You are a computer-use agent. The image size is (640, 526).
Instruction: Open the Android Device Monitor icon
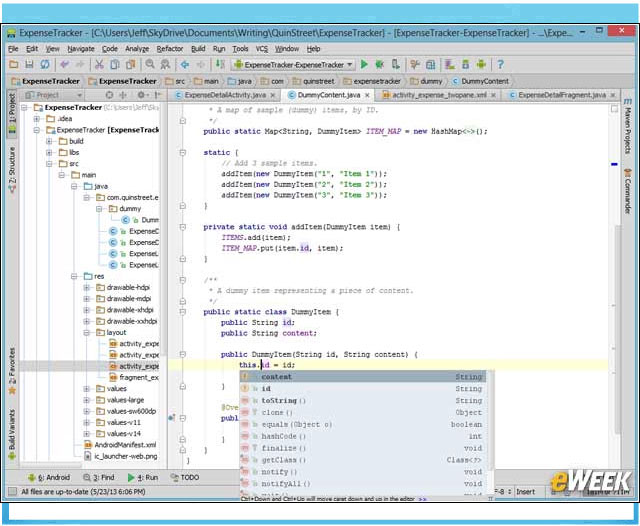(x=481, y=64)
